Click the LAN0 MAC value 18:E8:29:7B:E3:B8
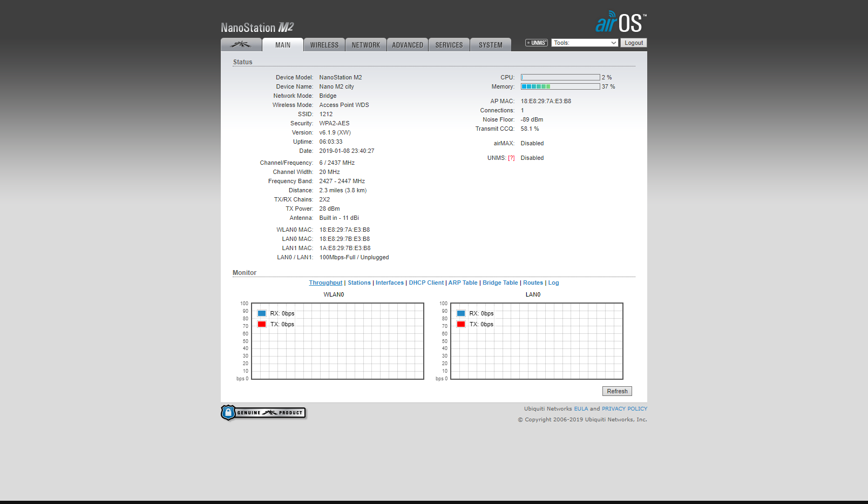The width and height of the screenshot is (868, 504). pos(344,239)
